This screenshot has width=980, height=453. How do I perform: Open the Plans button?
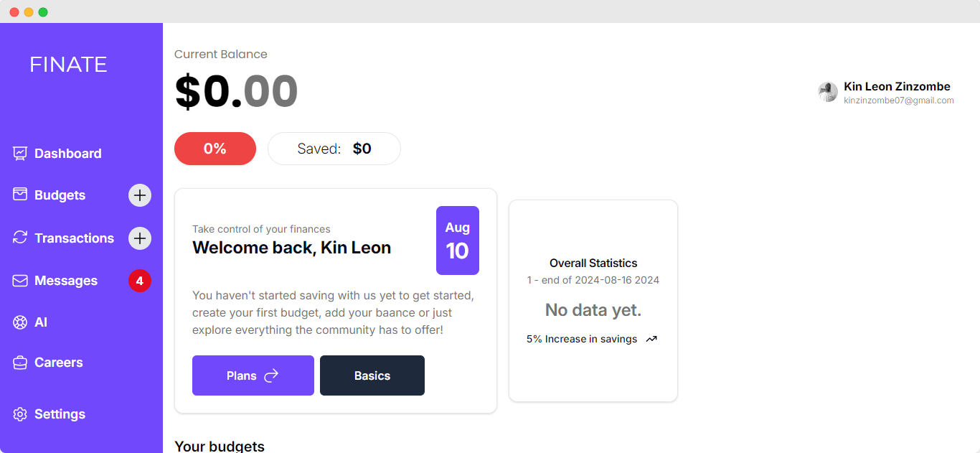coord(253,375)
